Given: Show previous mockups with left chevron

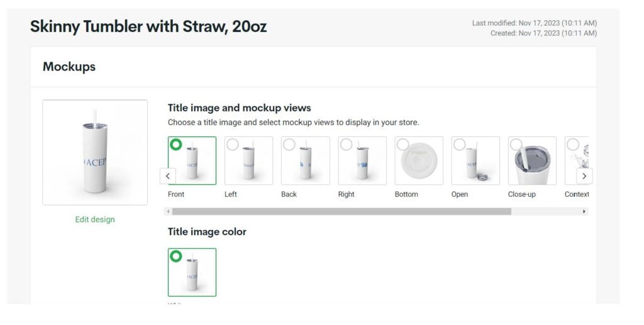Looking at the screenshot, I should (x=167, y=176).
